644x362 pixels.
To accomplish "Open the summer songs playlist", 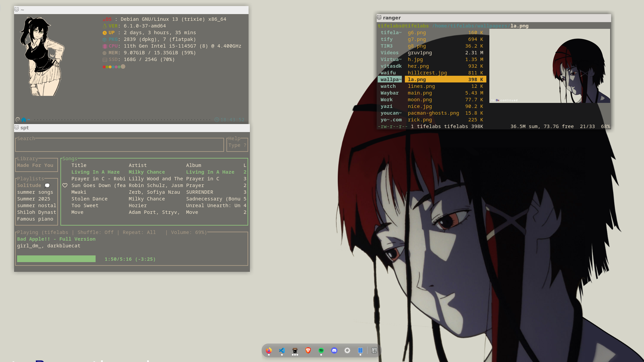I will (35, 192).
